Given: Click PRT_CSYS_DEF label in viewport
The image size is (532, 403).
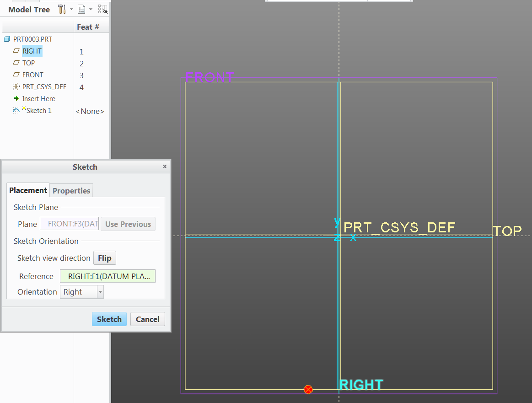Looking at the screenshot, I should click(x=399, y=228).
